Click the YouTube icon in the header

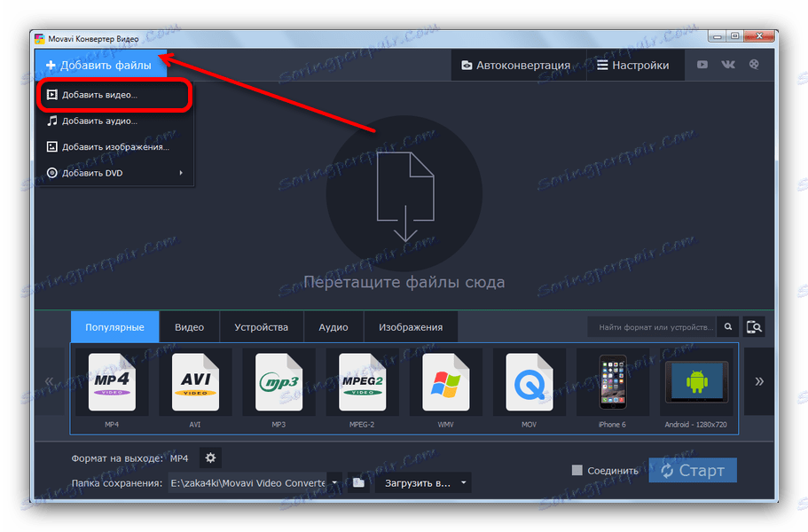[x=702, y=65]
